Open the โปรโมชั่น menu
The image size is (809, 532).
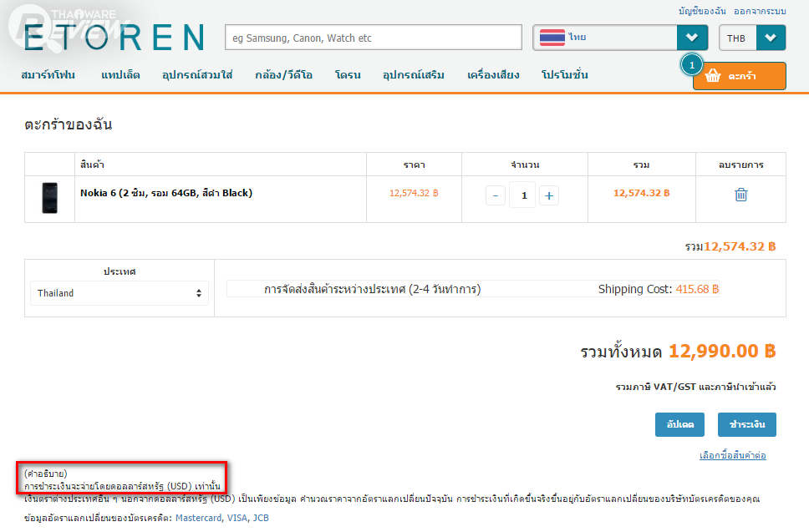click(x=564, y=75)
